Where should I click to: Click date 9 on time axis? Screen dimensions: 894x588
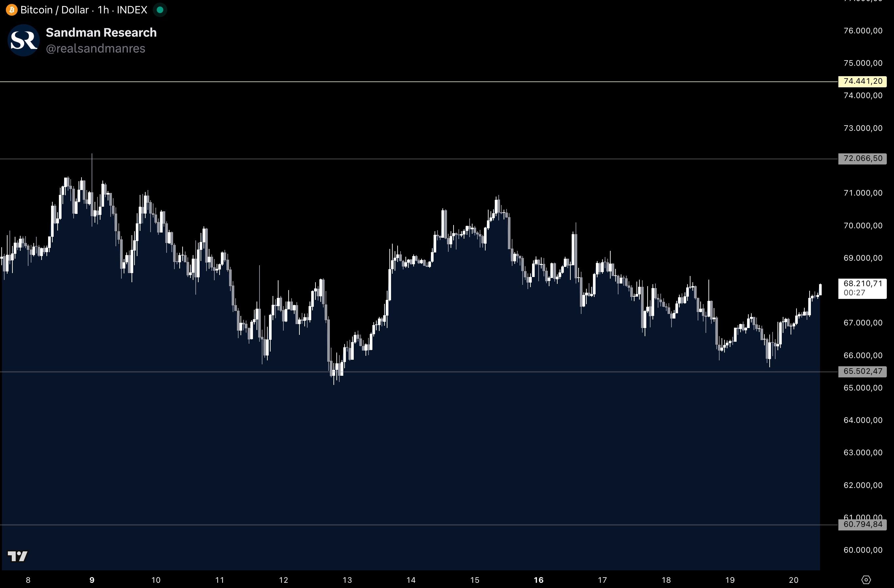pos(92,580)
